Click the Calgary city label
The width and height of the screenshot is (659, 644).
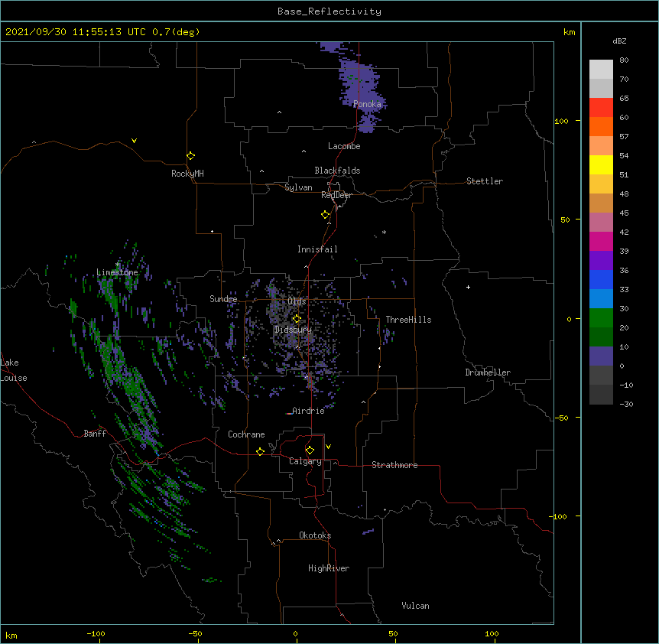(x=305, y=461)
